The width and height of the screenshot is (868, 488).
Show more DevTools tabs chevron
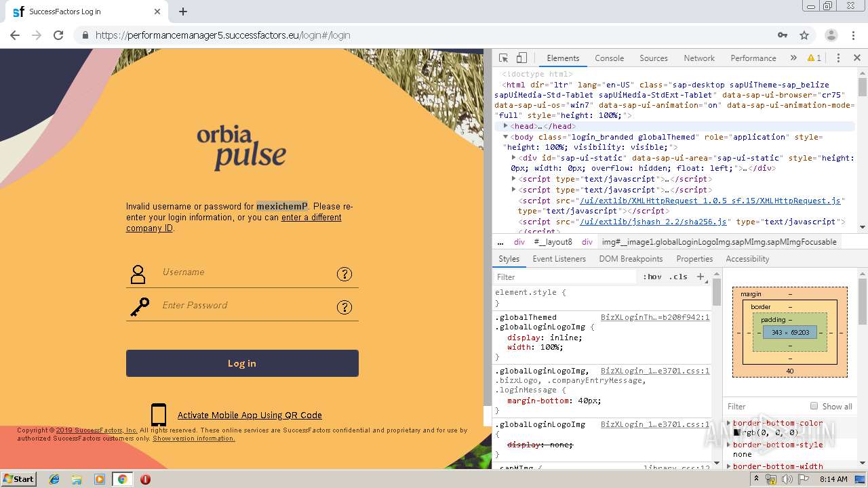tap(793, 58)
